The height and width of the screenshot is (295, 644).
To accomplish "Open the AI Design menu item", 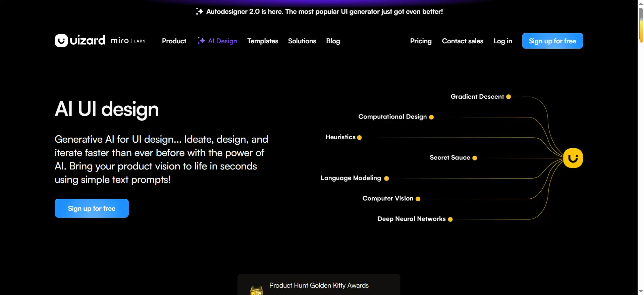I will [222, 41].
